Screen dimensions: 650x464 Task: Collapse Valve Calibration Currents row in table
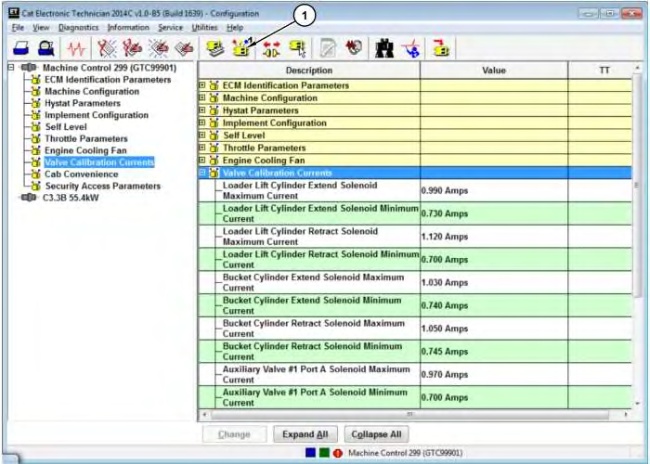202,172
